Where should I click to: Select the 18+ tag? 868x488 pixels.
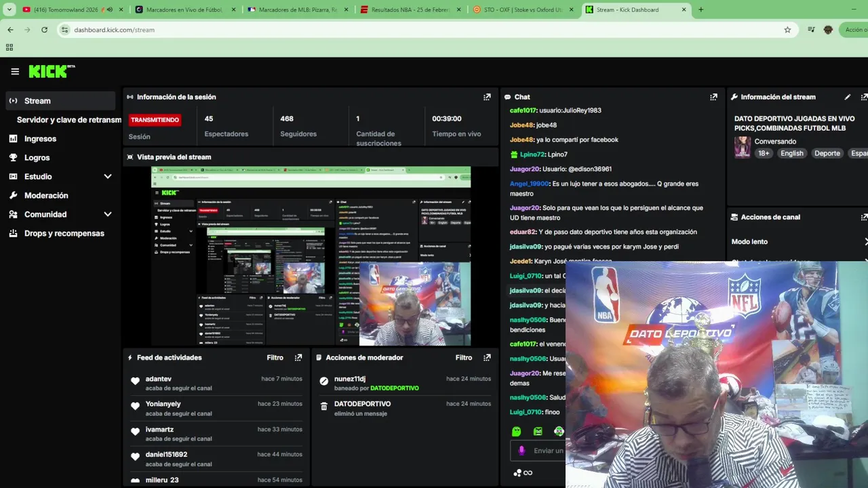[x=764, y=153]
